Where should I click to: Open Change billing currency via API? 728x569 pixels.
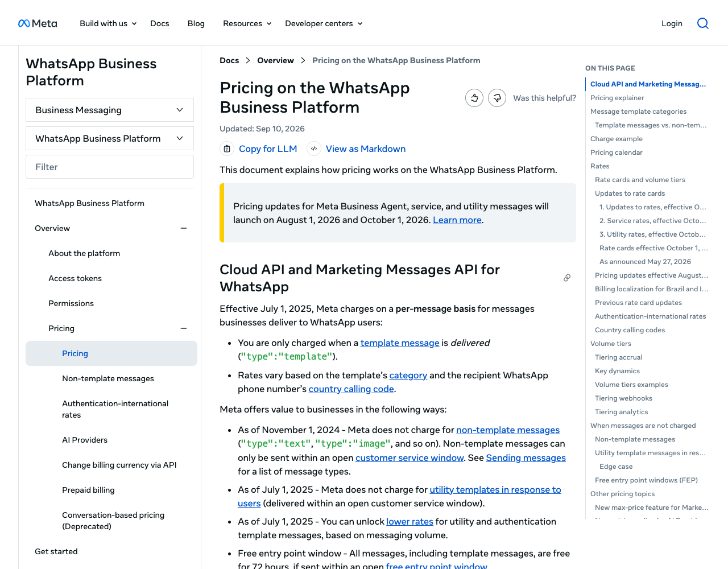coord(119,465)
